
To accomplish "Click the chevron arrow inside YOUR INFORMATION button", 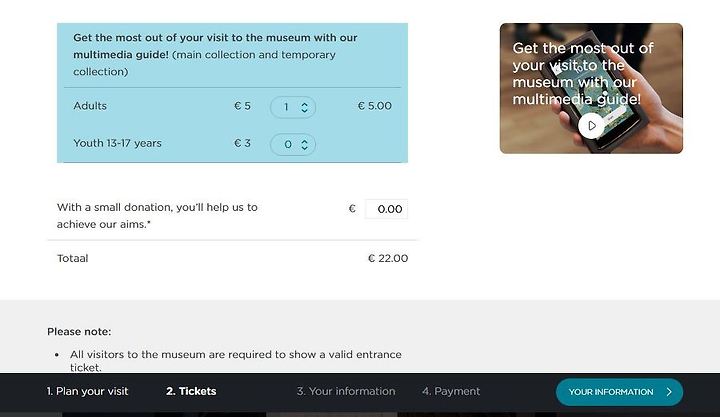I will pos(669,392).
